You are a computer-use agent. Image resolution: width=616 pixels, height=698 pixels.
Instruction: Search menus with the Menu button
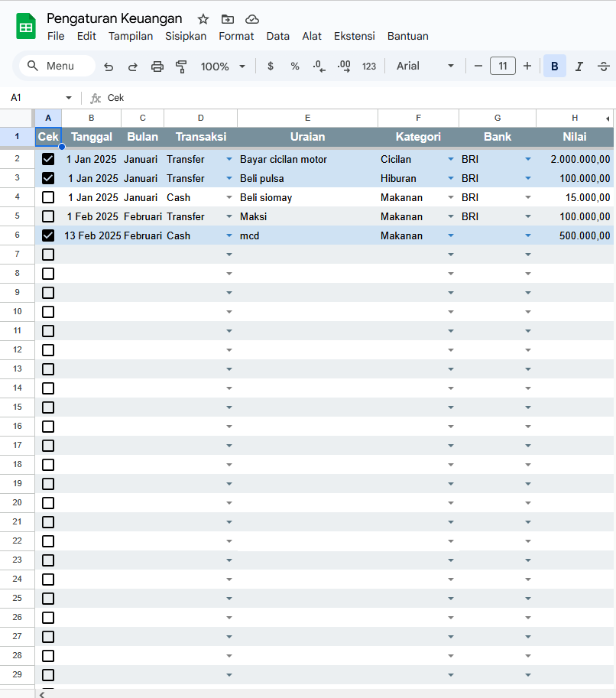point(57,66)
